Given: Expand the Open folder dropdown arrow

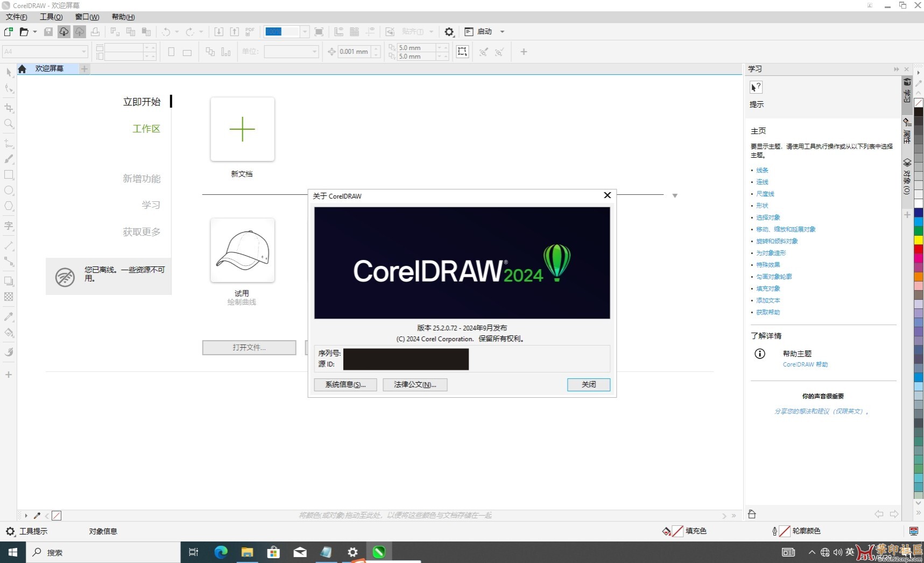Looking at the screenshot, I should tap(35, 32).
